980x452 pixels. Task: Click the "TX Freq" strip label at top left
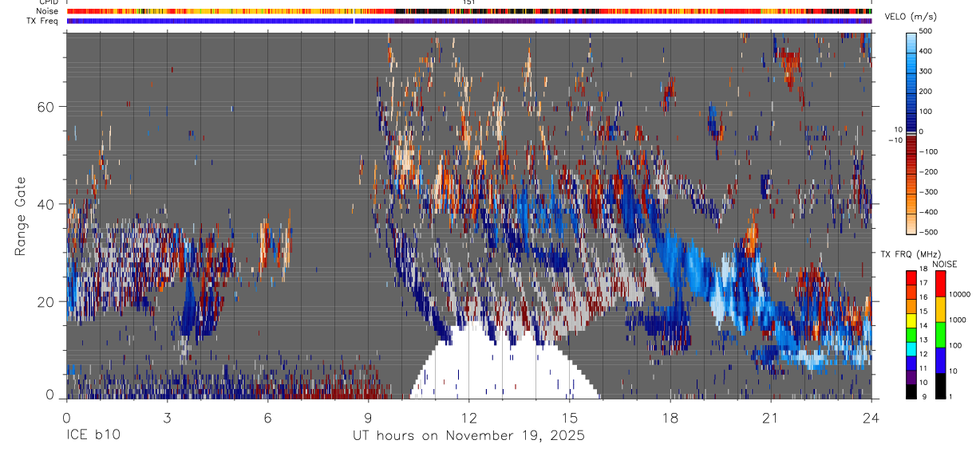43,21
